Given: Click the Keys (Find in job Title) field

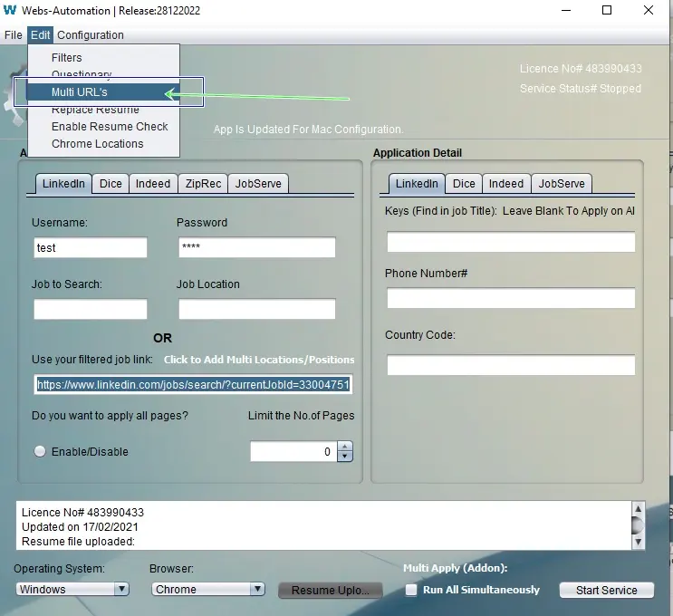Looking at the screenshot, I should click(x=511, y=242).
